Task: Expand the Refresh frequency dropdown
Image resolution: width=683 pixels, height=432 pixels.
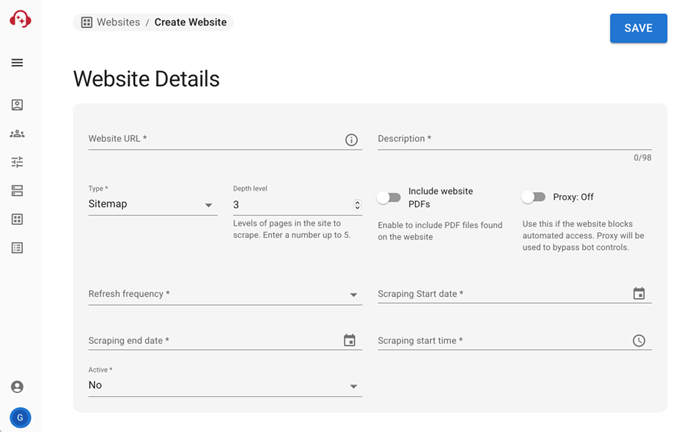Action: (225, 294)
